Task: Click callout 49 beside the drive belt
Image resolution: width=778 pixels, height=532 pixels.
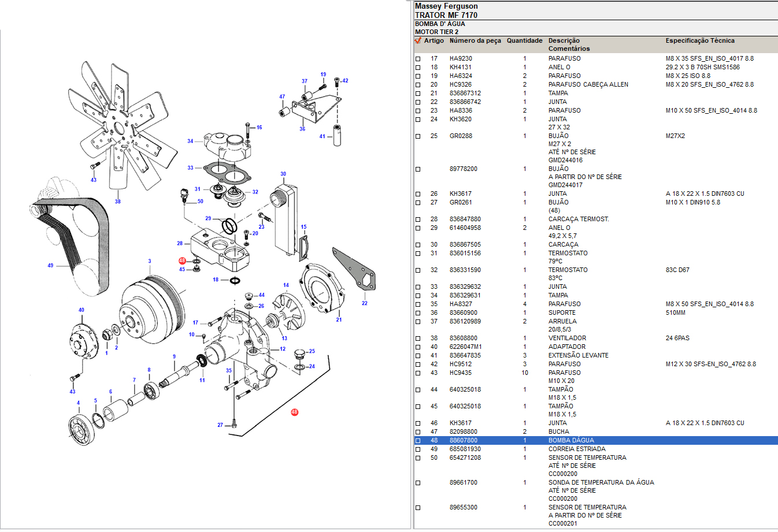Action: [50, 266]
